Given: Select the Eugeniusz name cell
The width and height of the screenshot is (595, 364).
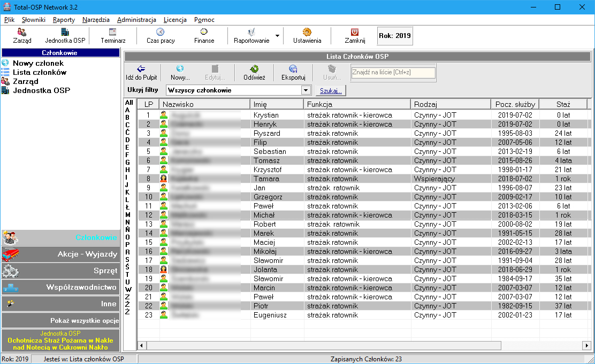Looking at the screenshot, I should click(277, 315).
